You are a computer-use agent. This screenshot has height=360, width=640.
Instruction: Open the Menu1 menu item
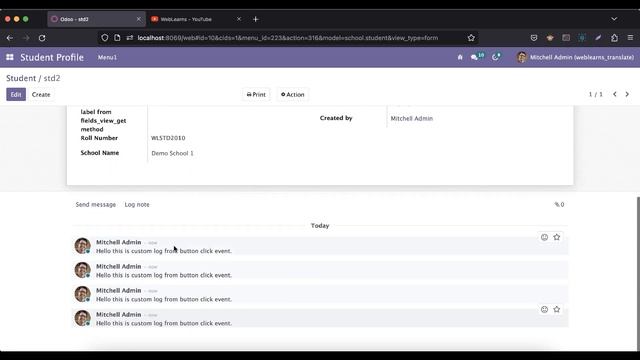107,58
